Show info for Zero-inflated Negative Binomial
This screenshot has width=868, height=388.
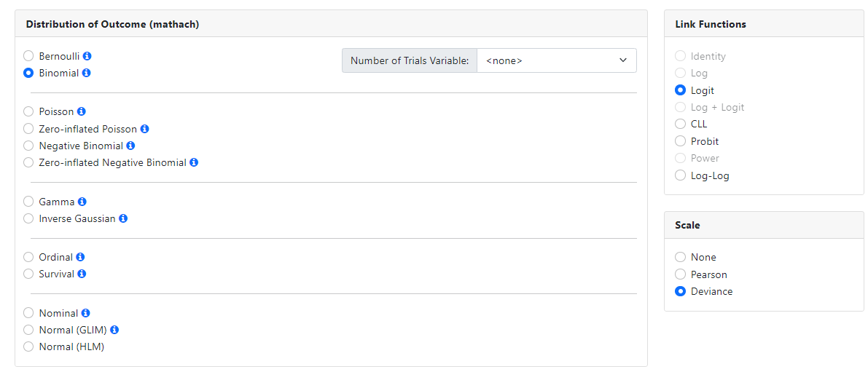pyautogui.click(x=194, y=162)
